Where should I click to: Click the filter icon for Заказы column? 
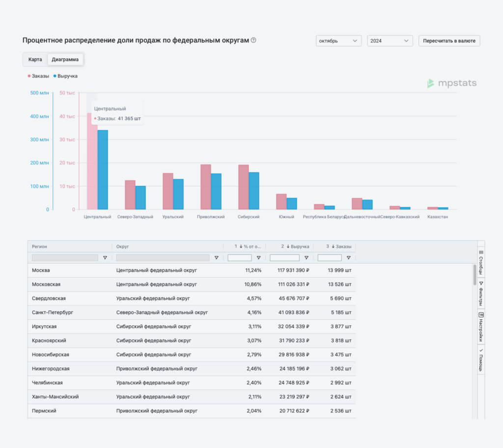pos(348,257)
